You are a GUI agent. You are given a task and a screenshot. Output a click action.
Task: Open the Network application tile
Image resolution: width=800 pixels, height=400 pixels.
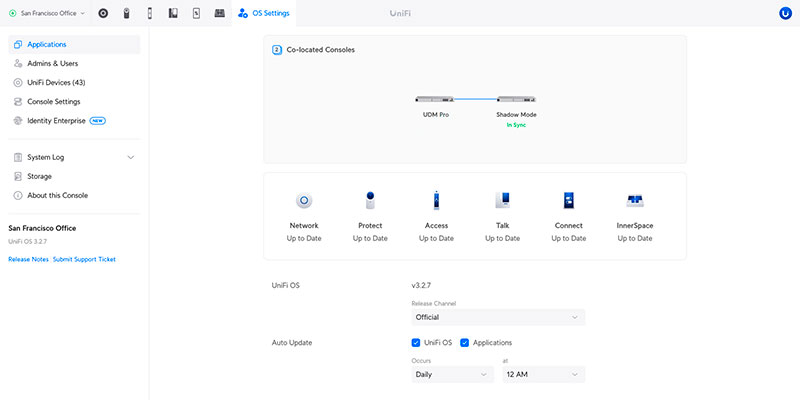(304, 217)
